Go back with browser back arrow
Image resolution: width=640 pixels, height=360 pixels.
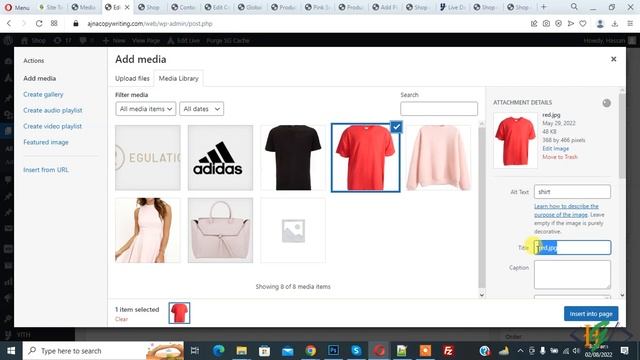[9, 24]
